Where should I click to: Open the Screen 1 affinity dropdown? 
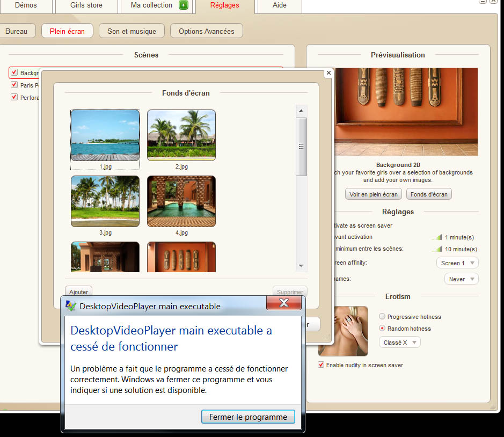[x=457, y=263]
